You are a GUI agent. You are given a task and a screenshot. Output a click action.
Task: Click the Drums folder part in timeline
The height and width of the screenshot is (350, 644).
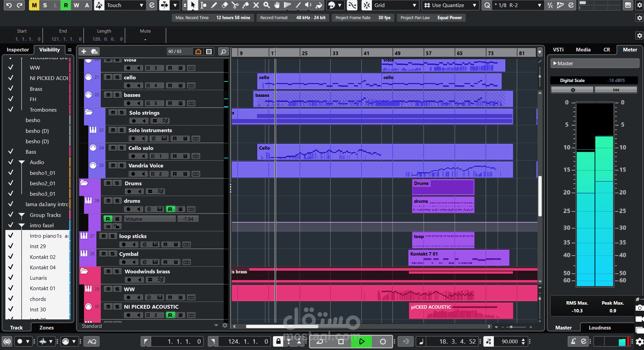point(443,187)
